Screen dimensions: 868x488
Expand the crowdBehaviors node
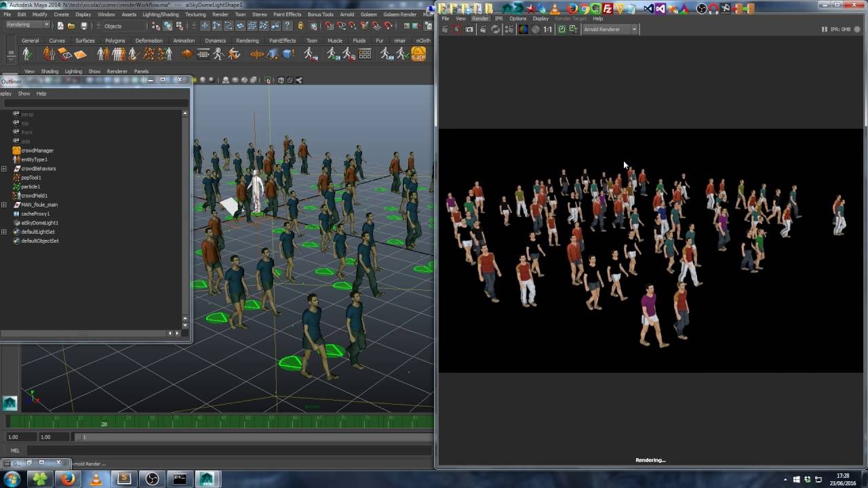coord(4,169)
